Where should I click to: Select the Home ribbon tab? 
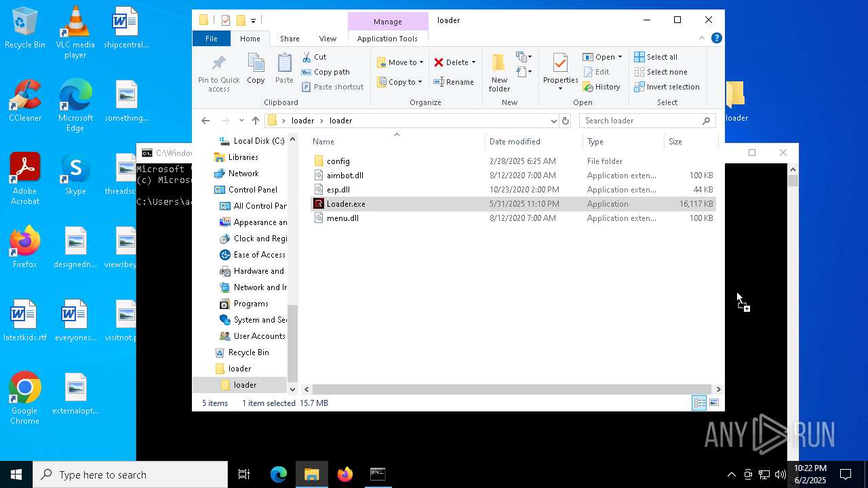click(250, 39)
